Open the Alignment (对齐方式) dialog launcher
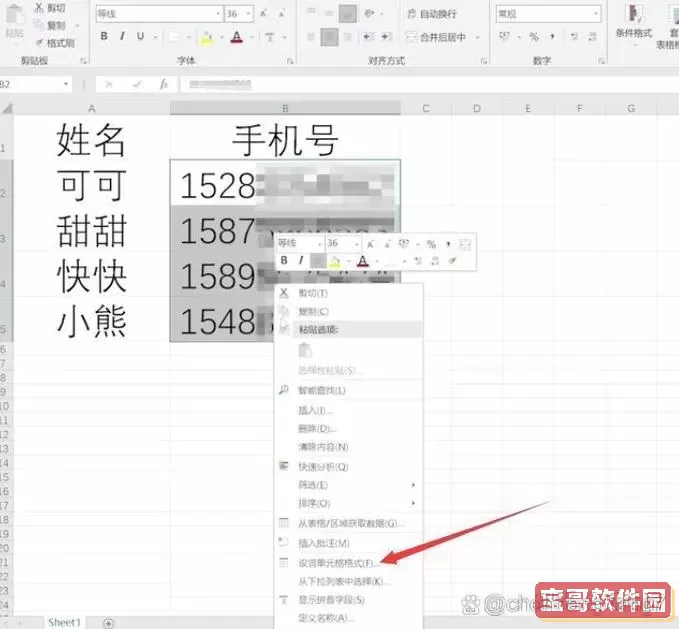Image resolution: width=679 pixels, height=629 pixels. (483, 61)
